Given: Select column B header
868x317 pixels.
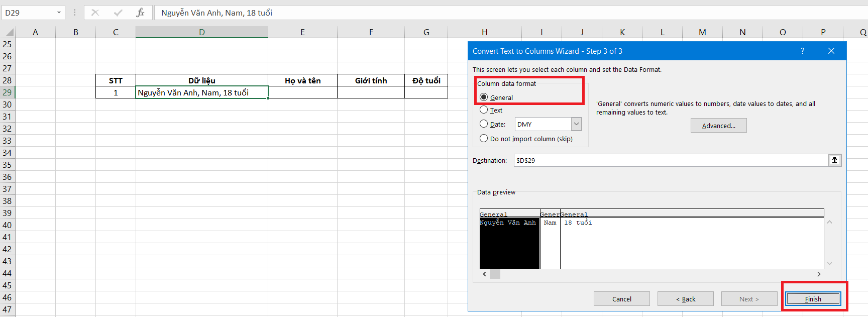Looking at the screenshot, I should pos(75,32).
